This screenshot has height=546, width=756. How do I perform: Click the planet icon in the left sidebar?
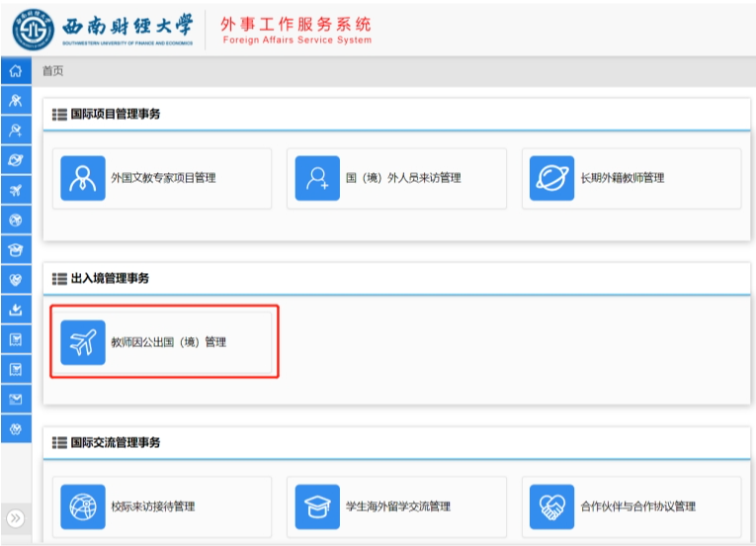[15, 160]
